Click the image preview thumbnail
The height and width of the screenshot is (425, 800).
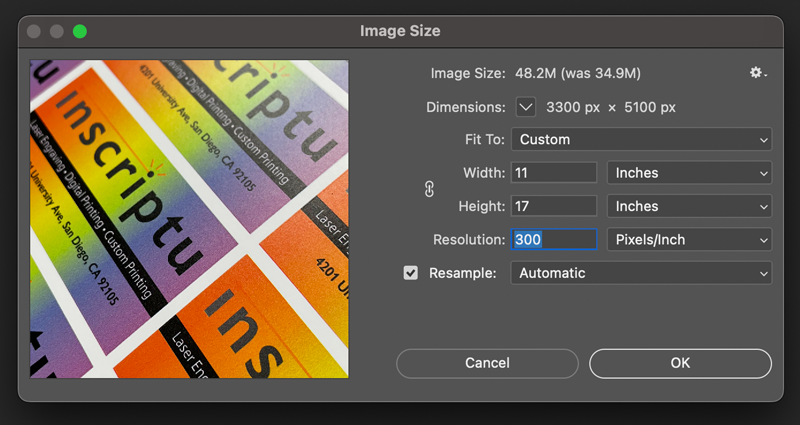tap(189, 218)
